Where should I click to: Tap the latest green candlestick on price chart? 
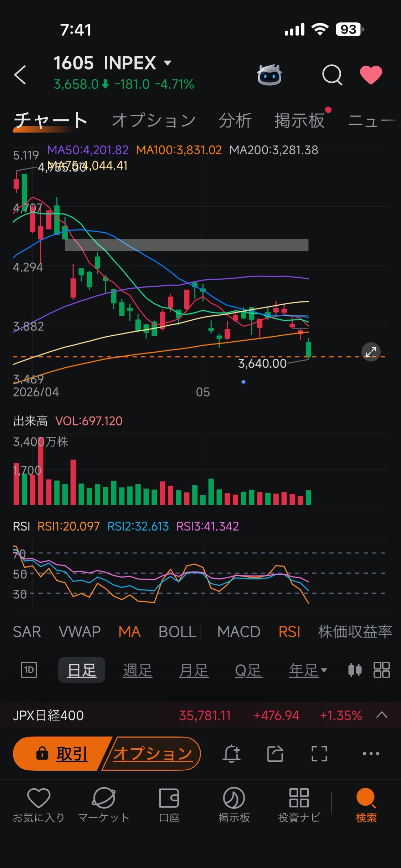click(308, 348)
